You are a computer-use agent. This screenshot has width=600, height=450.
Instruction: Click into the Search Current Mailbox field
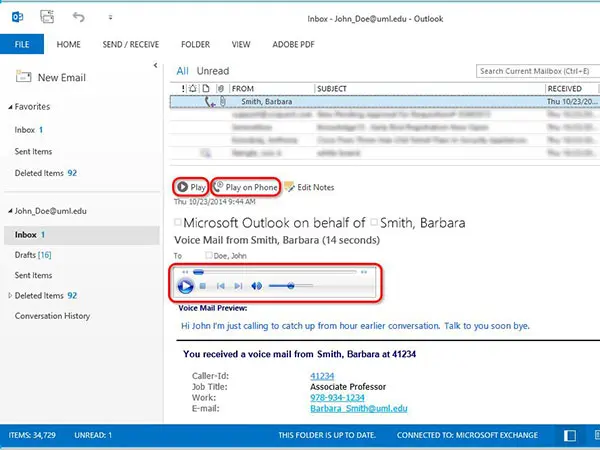coord(538,71)
